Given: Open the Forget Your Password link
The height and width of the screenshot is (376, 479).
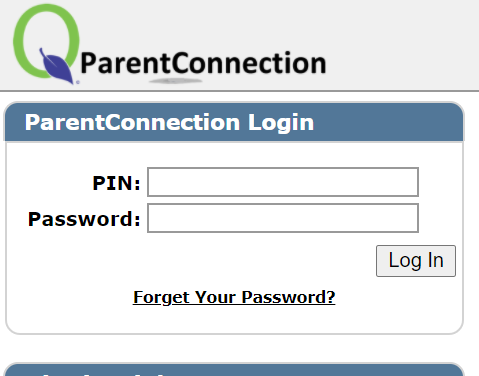Looking at the screenshot, I should tap(234, 297).
